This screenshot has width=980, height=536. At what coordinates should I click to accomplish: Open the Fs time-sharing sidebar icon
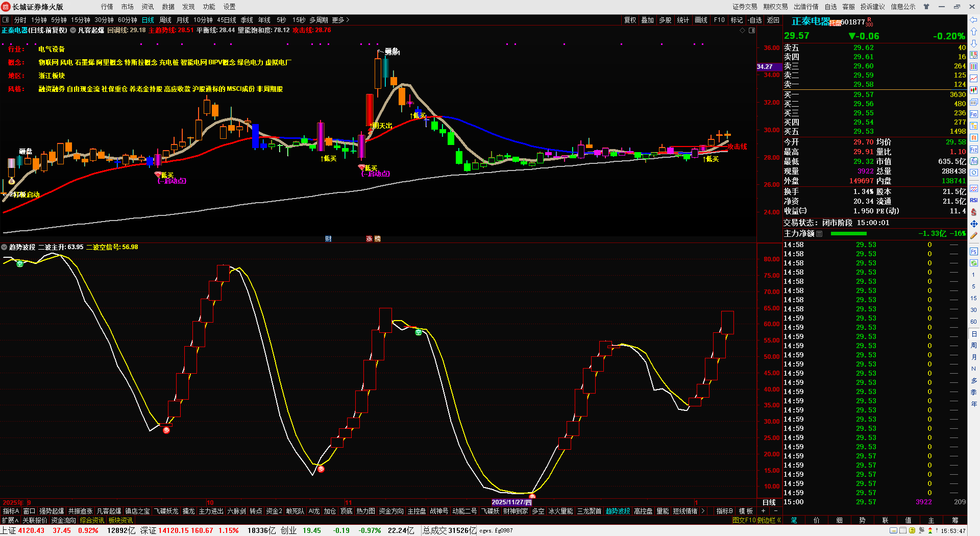tap(974, 252)
